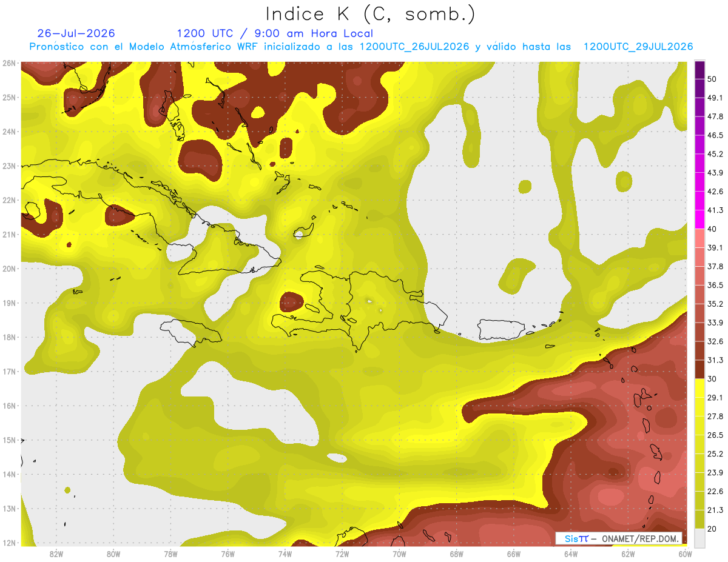728x562 pixels.
Task: Click the '26N' latitude axis label
Action: pos(9,63)
